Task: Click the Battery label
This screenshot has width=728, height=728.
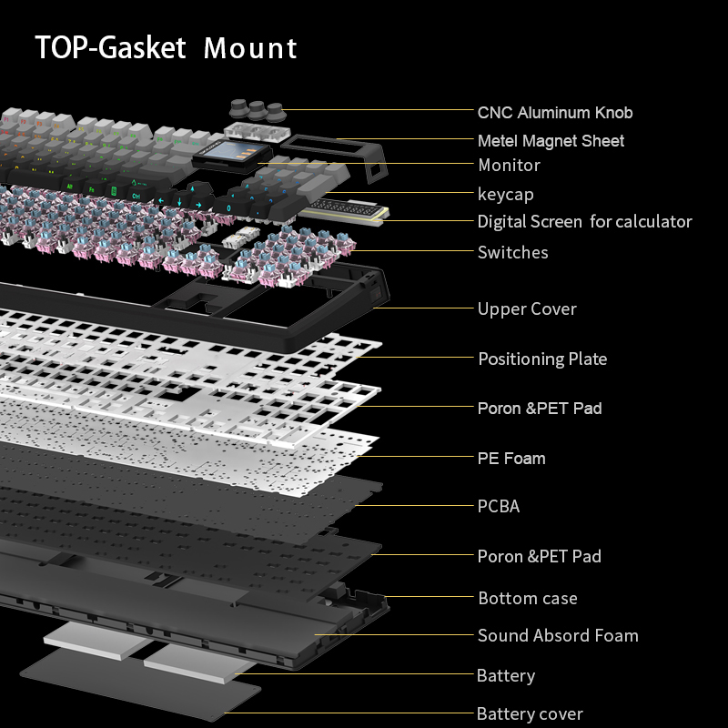Action: (x=505, y=676)
